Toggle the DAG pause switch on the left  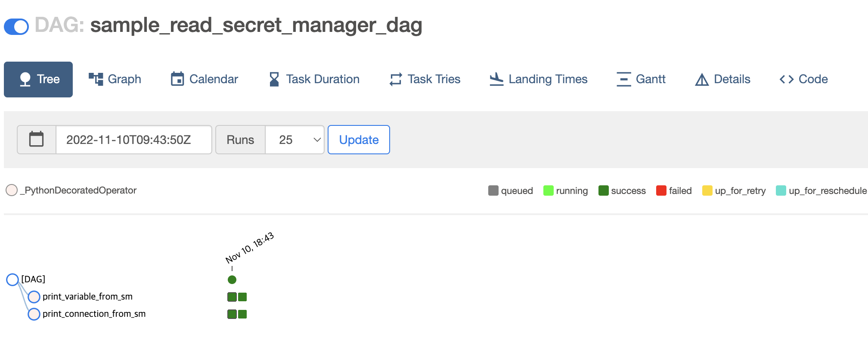[x=16, y=27]
